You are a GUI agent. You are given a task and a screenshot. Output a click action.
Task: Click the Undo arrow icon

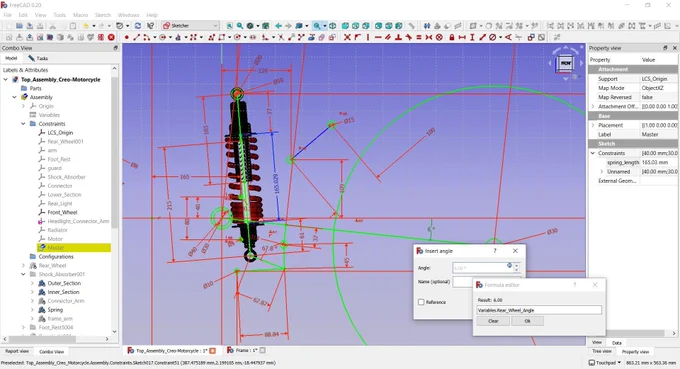click(86, 26)
